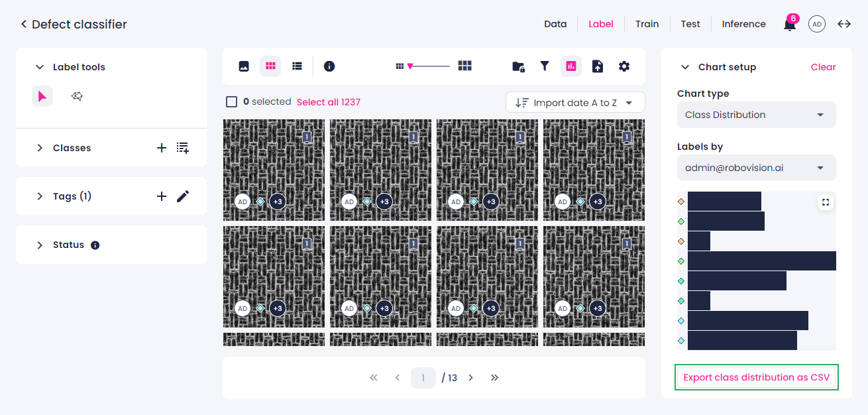Edit tags with pencil icon
The width and height of the screenshot is (868, 415).
(x=183, y=196)
